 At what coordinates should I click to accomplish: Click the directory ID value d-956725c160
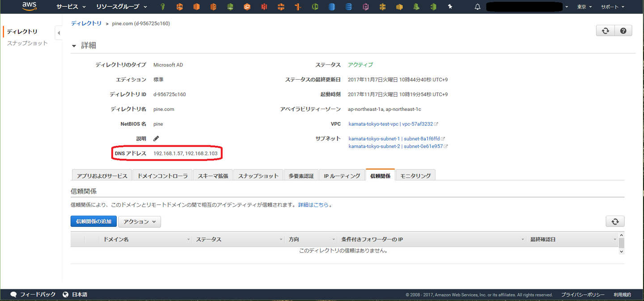pyautogui.click(x=169, y=94)
